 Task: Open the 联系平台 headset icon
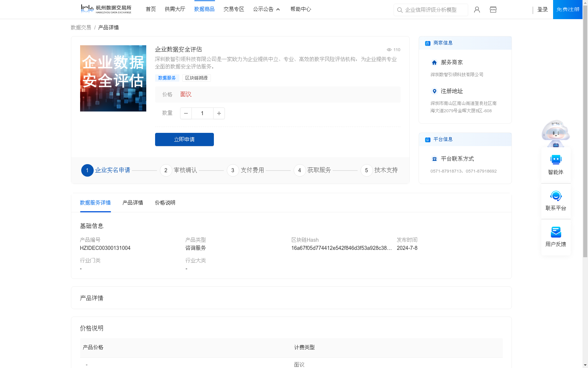[x=556, y=196]
